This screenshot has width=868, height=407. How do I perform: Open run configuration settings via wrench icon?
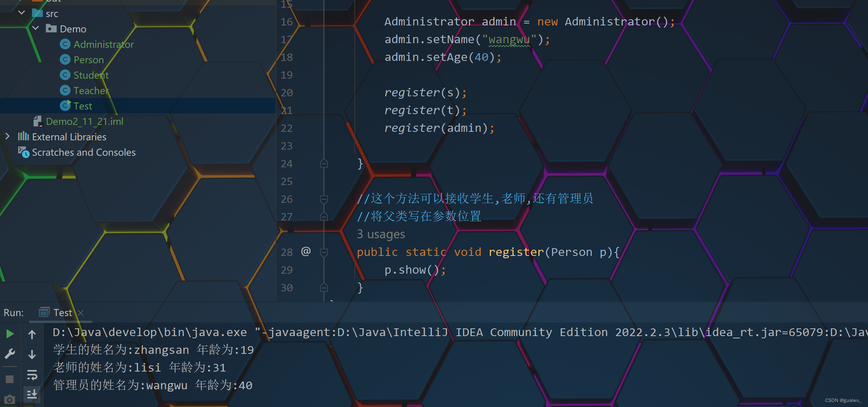(x=10, y=354)
